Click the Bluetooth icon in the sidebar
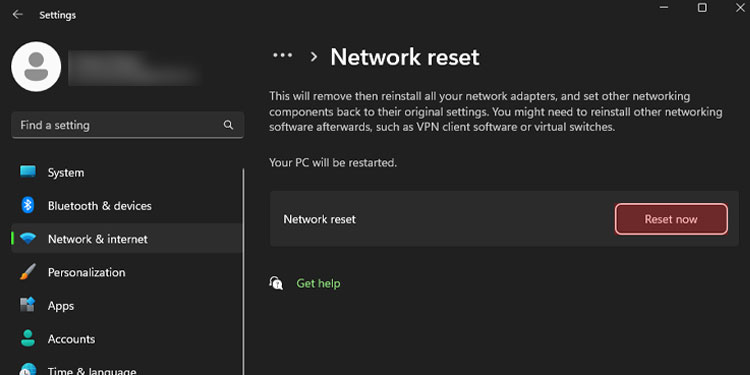This screenshot has width=750, height=375. [28, 205]
